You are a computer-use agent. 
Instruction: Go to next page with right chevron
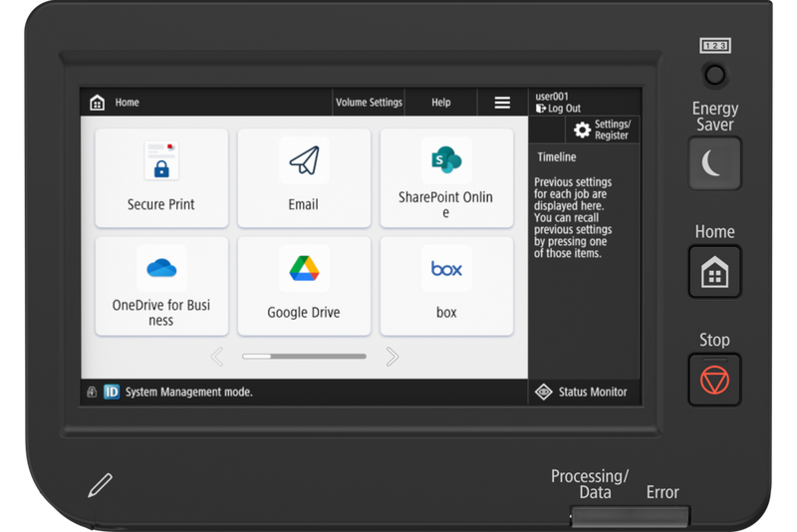(x=392, y=357)
